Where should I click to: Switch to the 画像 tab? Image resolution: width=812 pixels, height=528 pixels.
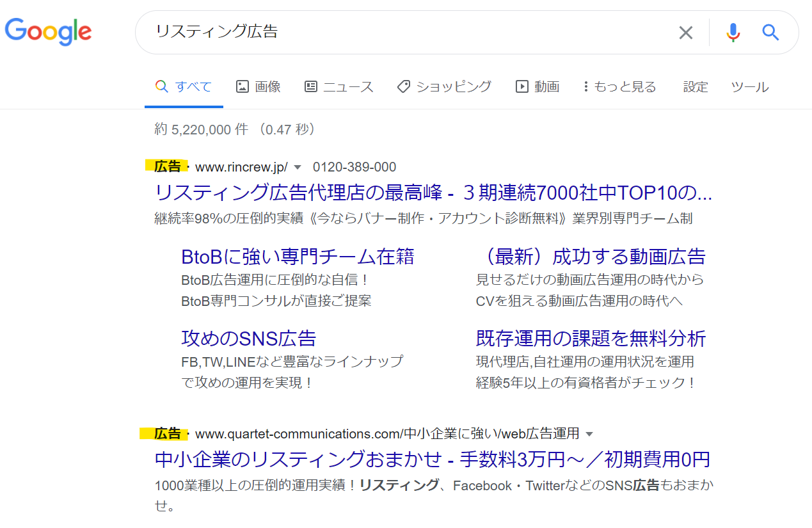[259, 87]
